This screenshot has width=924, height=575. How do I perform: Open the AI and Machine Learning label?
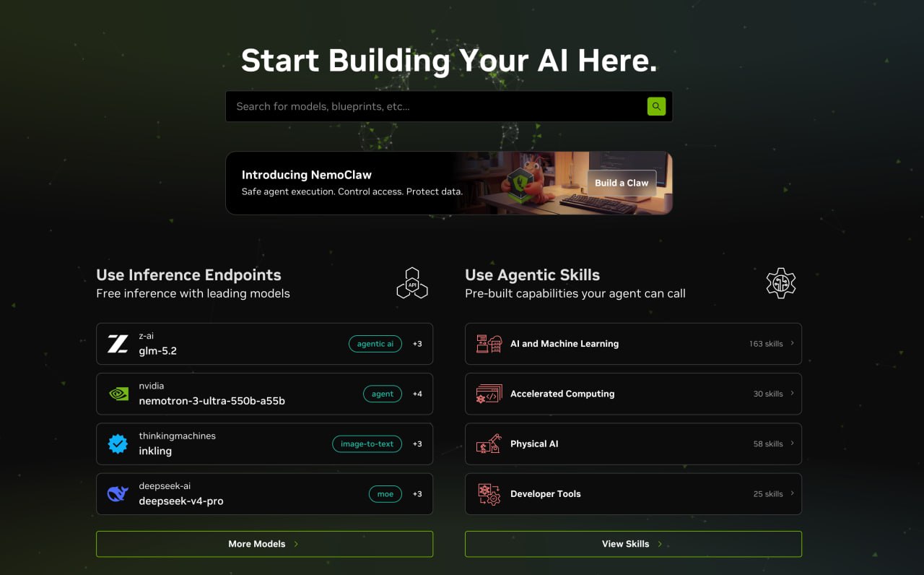coord(565,344)
